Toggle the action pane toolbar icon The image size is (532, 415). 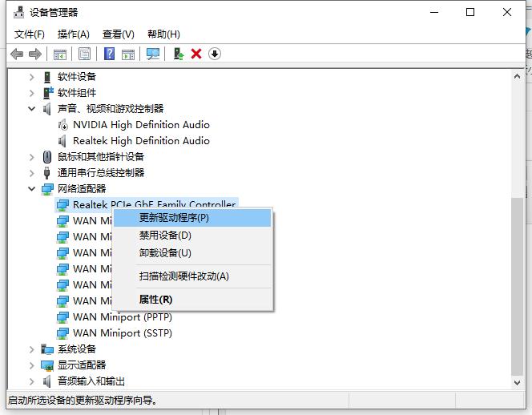coord(128,54)
